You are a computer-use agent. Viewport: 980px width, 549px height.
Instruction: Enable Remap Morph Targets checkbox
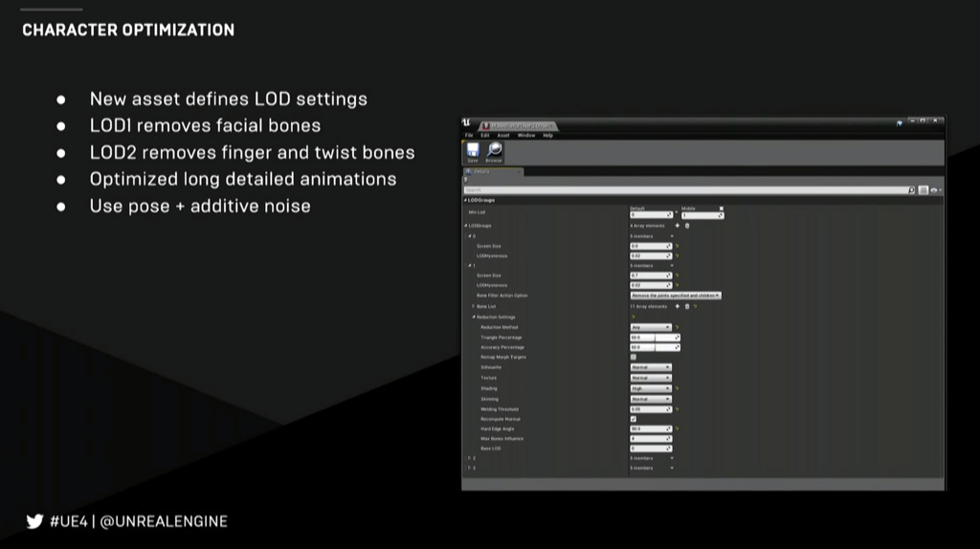(x=634, y=357)
